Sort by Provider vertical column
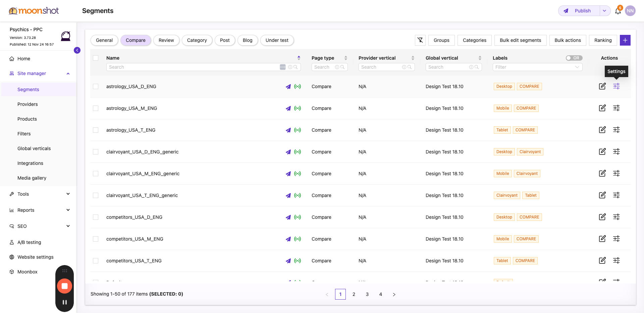644x313 pixels. 413,58
